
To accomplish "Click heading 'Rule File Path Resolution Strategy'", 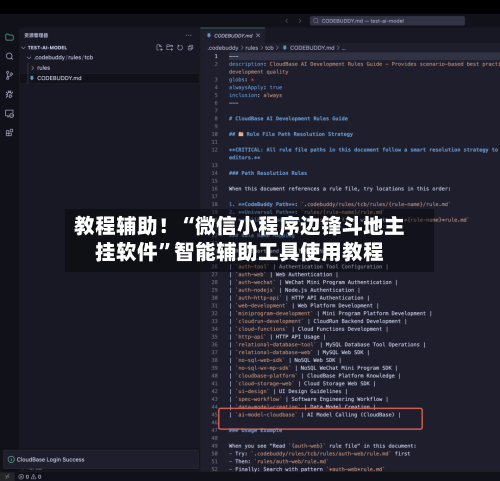I will (291, 134).
